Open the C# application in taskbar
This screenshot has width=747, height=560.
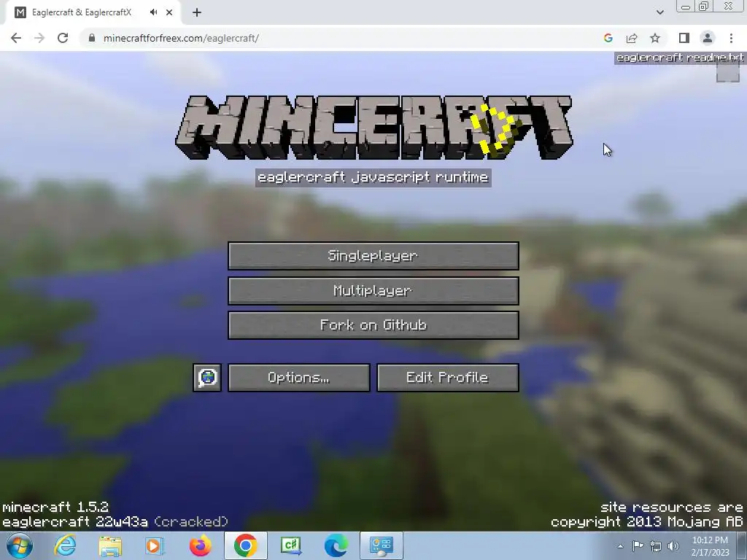(291, 545)
